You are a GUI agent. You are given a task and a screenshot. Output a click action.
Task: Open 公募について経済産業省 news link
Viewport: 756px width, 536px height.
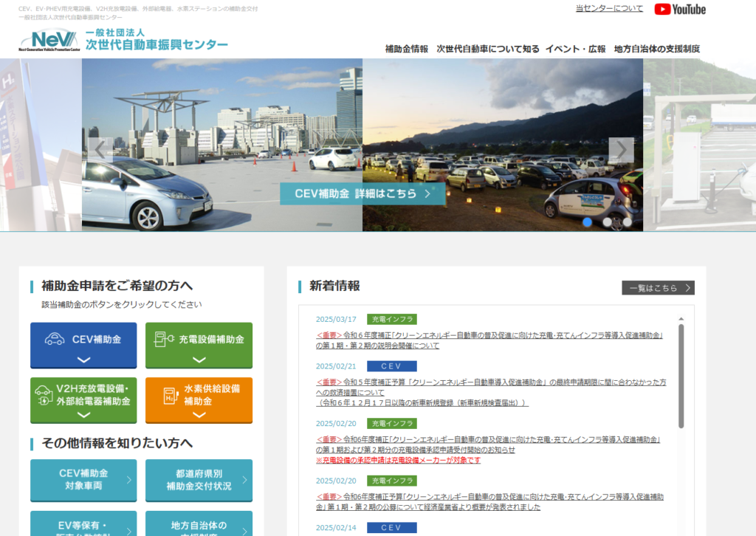click(490, 502)
